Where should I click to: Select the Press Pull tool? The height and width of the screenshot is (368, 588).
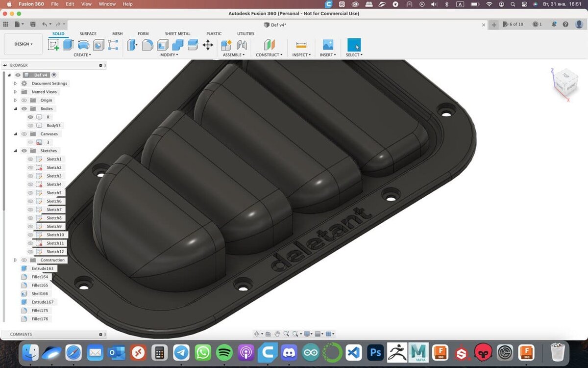(132, 45)
